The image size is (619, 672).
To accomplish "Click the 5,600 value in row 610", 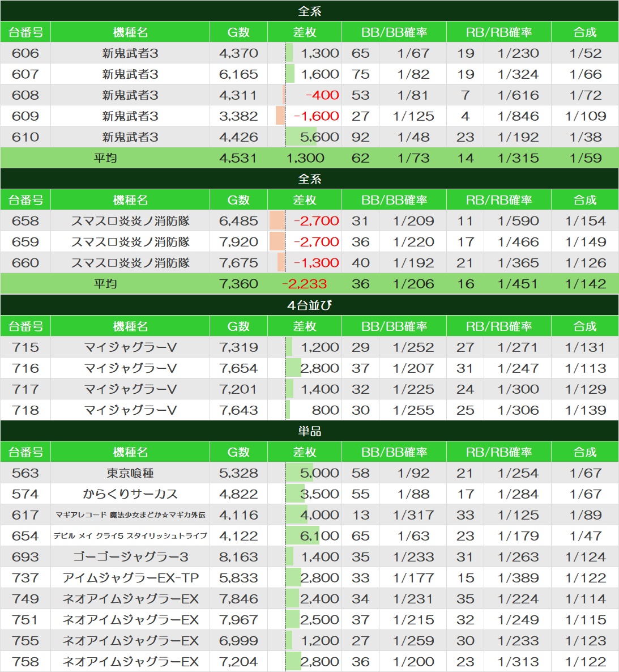I will click(x=319, y=137).
